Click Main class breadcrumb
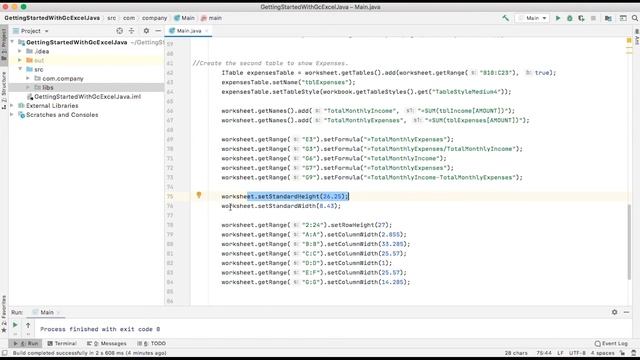The width and height of the screenshot is (640, 360). [x=184, y=18]
